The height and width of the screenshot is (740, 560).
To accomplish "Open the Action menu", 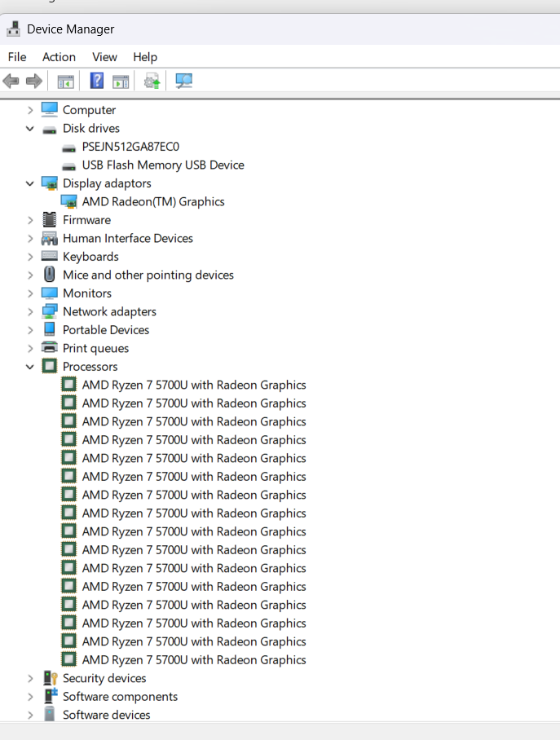I will tap(59, 56).
